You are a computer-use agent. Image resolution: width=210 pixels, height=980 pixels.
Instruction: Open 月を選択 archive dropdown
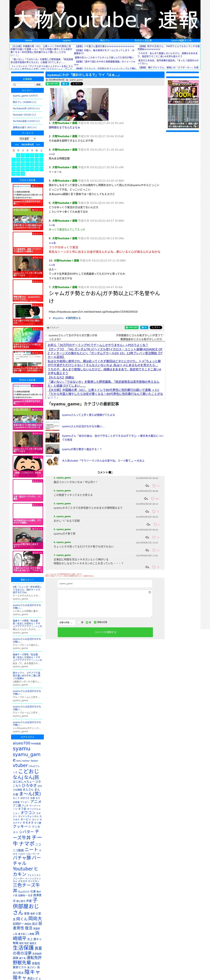point(27,139)
